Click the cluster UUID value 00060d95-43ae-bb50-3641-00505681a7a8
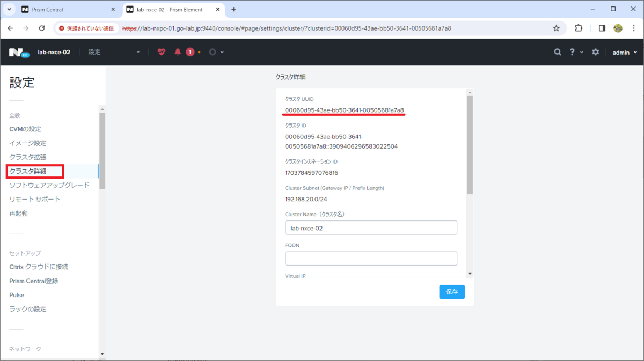Viewport: 644px width, 361px height. [344, 110]
